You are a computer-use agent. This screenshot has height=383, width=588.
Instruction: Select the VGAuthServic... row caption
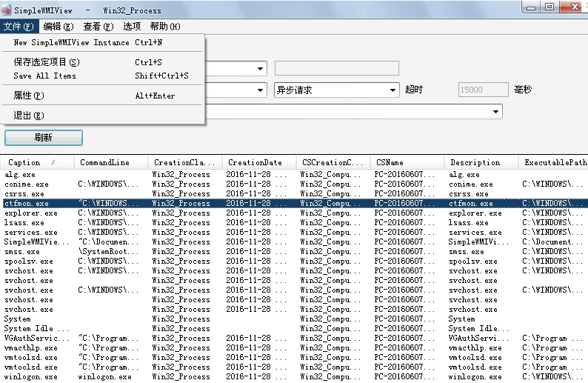click(x=36, y=339)
